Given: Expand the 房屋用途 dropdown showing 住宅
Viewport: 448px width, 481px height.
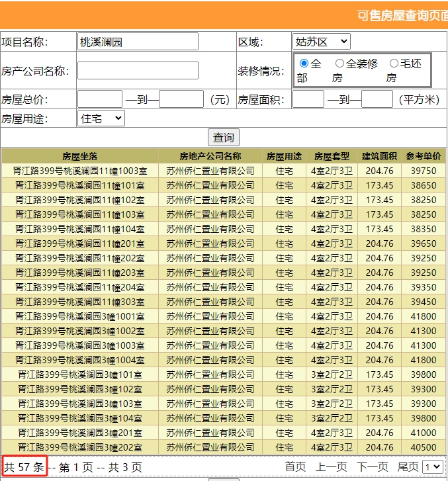Looking at the screenshot, I should tap(101, 118).
